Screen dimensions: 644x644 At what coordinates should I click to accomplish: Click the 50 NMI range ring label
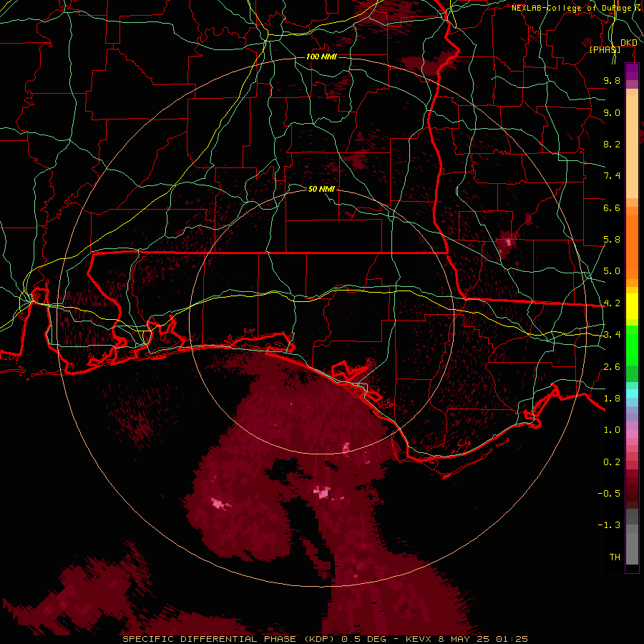(321, 189)
